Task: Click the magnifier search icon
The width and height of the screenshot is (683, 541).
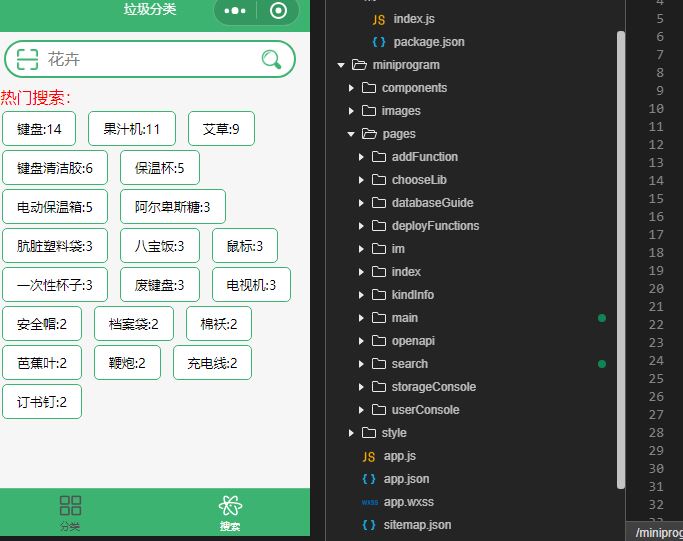Action: [x=271, y=59]
